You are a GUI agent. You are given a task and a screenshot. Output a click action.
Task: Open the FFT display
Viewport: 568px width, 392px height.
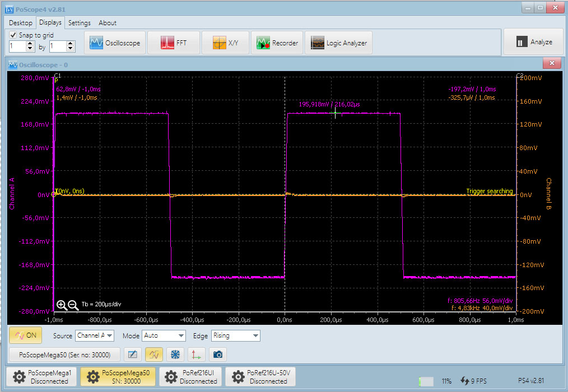pyautogui.click(x=173, y=41)
